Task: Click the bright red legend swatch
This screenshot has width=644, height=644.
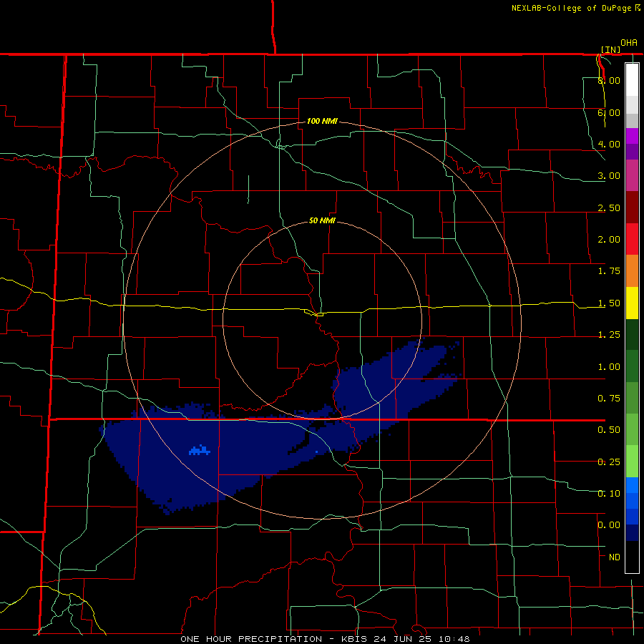Action: 632,239
